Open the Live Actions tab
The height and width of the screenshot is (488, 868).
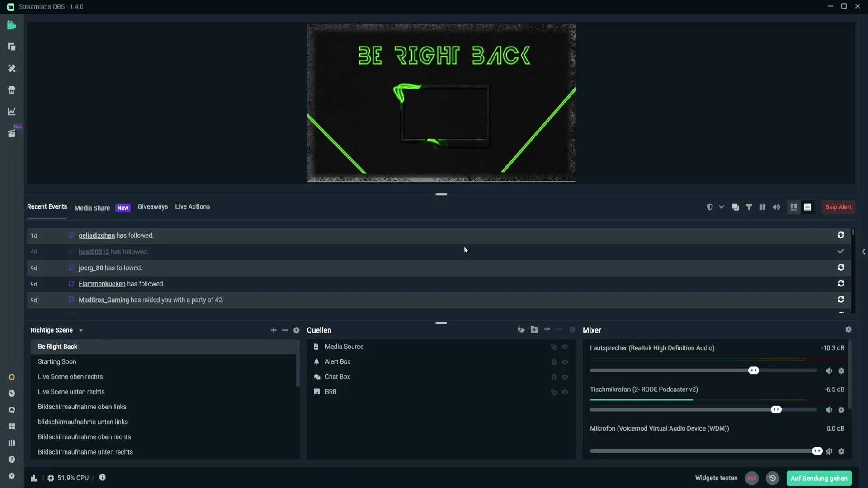point(192,207)
